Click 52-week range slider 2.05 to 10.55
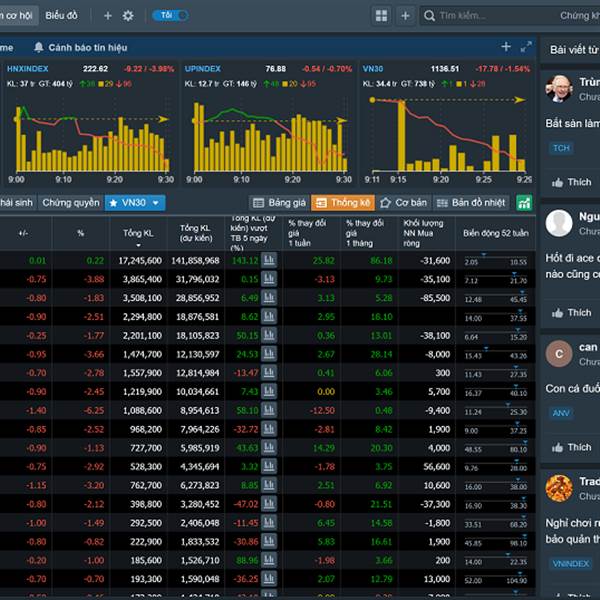 (x=496, y=259)
